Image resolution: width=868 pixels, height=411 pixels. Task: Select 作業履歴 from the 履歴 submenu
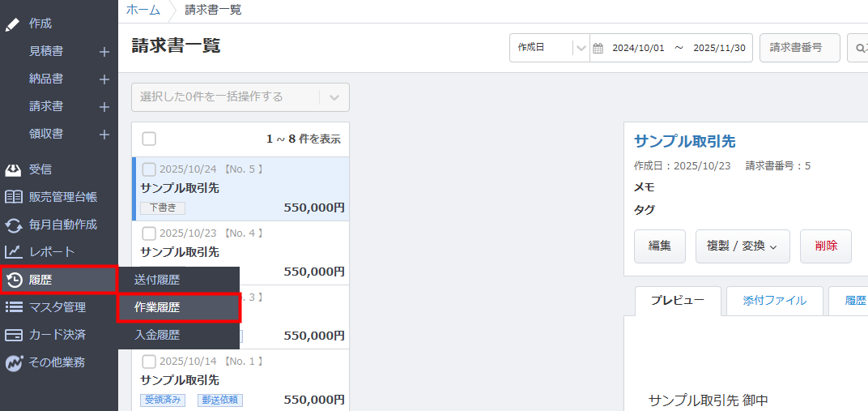[179, 308]
